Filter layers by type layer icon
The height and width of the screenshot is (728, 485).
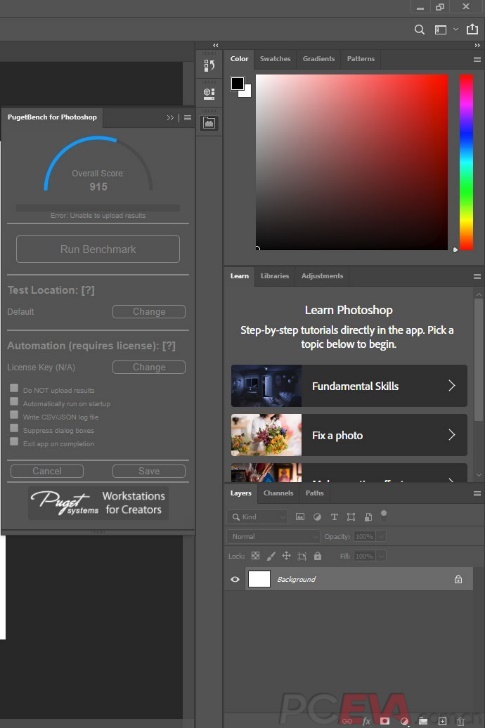(x=334, y=517)
